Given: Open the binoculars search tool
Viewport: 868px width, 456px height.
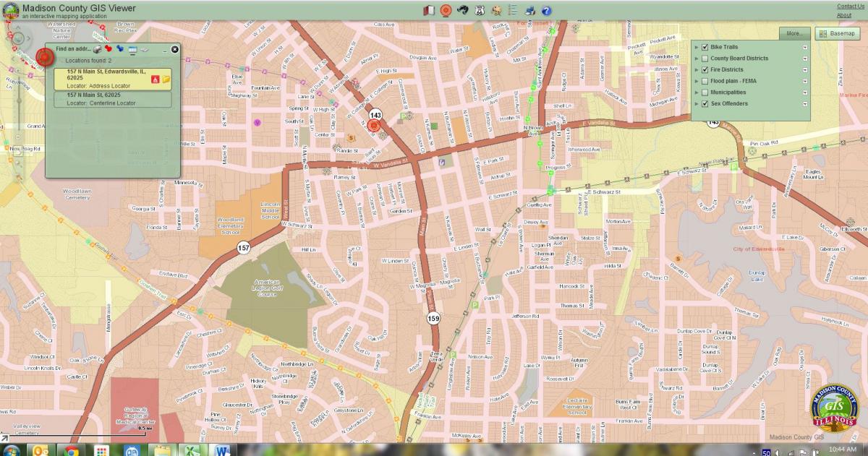Looking at the screenshot, I should click(462, 10).
